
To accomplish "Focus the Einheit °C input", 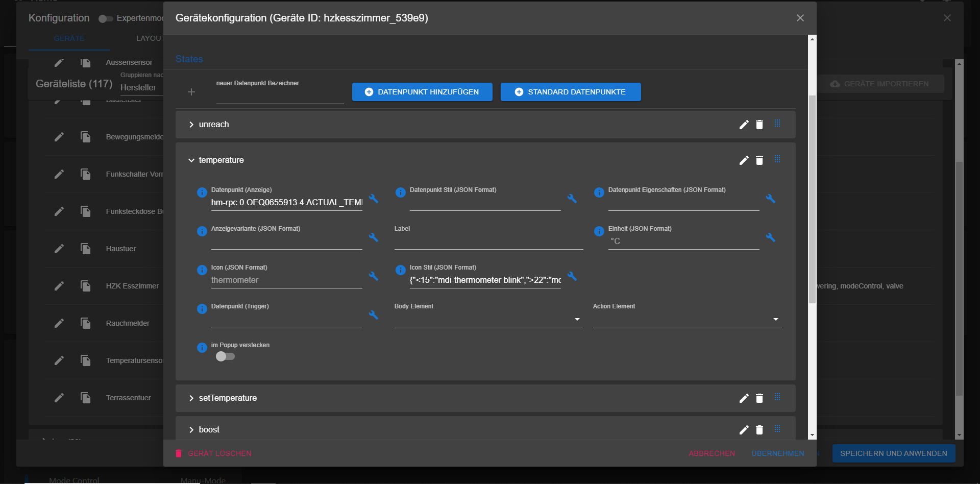I will (x=683, y=241).
